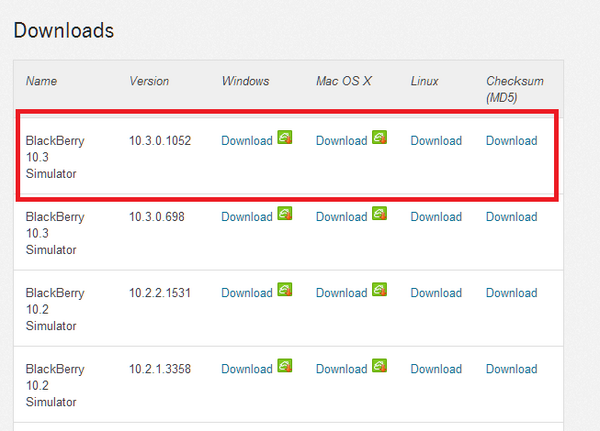Download Mac OS X simulator version 10.3.0.1052
Screen dimensions: 600x431
pyautogui.click(x=342, y=141)
